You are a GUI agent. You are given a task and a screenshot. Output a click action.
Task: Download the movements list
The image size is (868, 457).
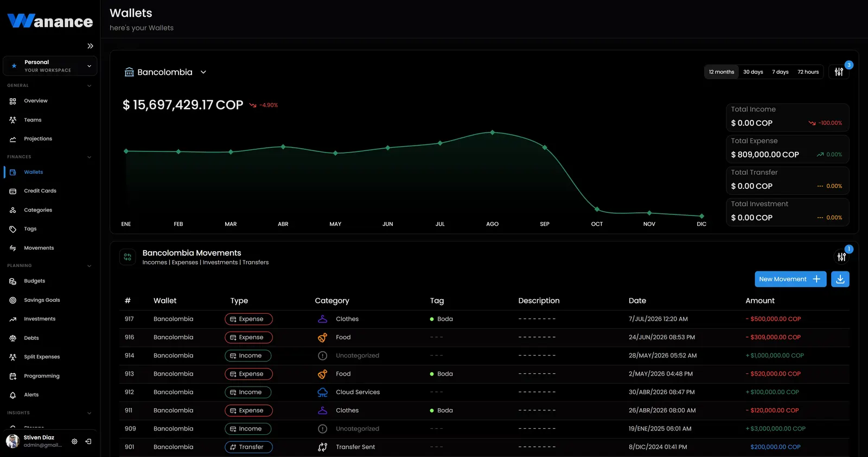(840, 279)
